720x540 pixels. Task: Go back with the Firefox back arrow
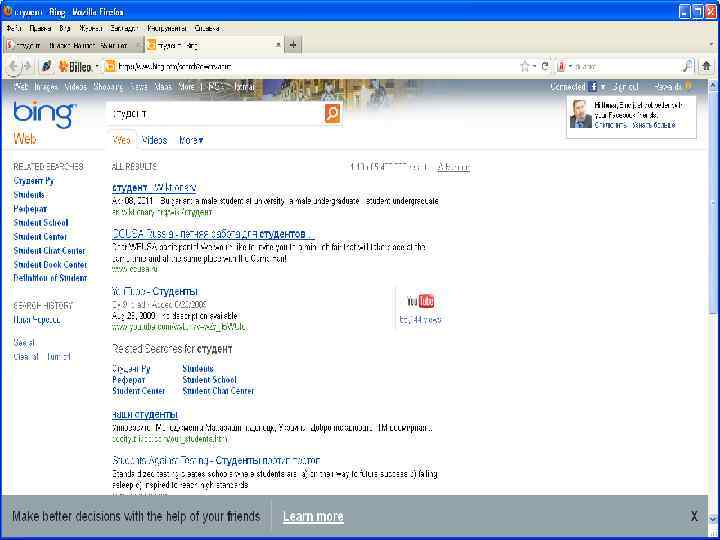pyautogui.click(x=13, y=67)
